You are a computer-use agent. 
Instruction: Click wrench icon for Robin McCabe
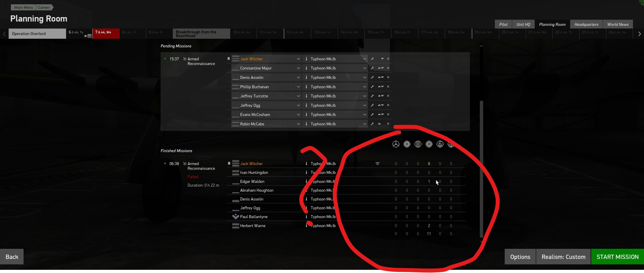click(x=372, y=124)
